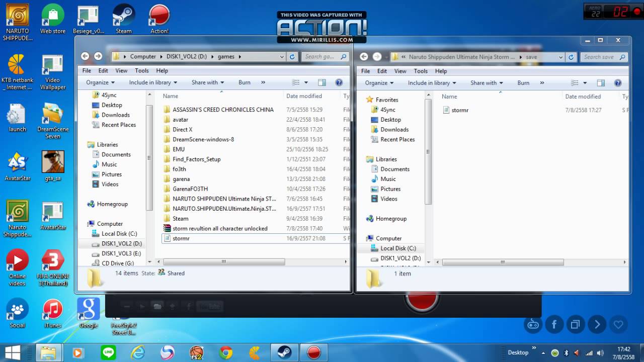This screenshot has width=644, height=362.
Task: Select the GarenaFO3TH folder
Action: [x=190, y=189]
